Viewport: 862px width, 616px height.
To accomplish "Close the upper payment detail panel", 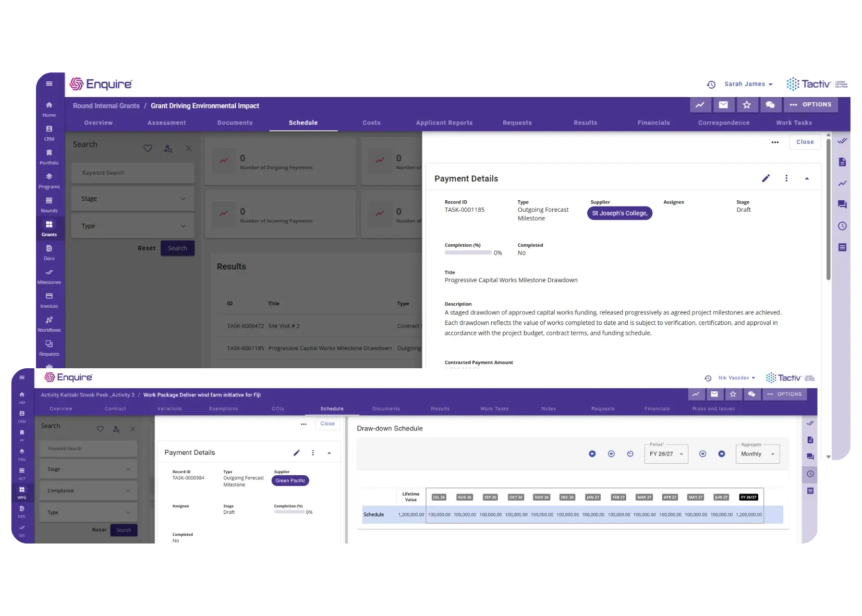I will pyautogui.click(x=805, y=142).
